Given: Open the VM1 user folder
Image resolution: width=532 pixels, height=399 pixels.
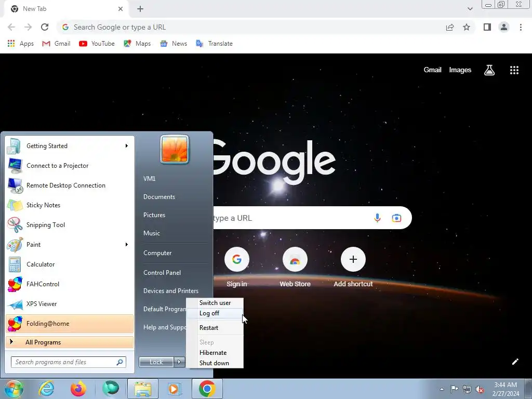Looking at the screenshot, I should pyautogui.click(x=149, y=179).
